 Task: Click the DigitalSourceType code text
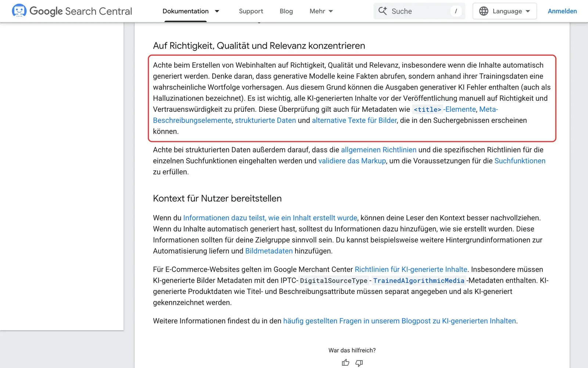tap(334, 281)
